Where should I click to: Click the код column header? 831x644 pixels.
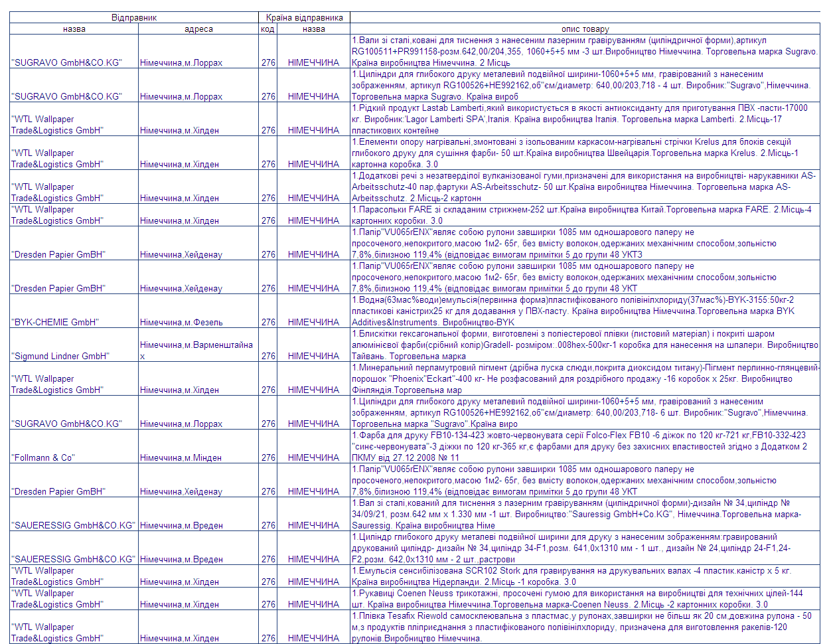point(267,29)
